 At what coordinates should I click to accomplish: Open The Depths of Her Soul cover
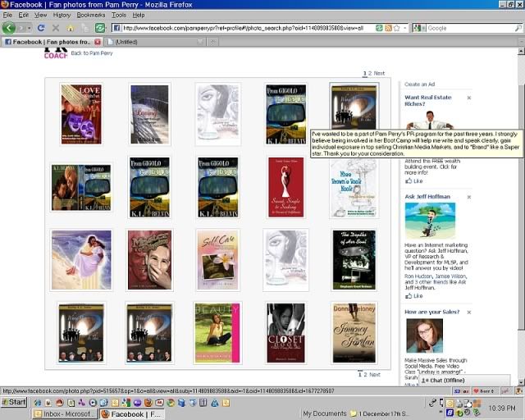[354, 260]
